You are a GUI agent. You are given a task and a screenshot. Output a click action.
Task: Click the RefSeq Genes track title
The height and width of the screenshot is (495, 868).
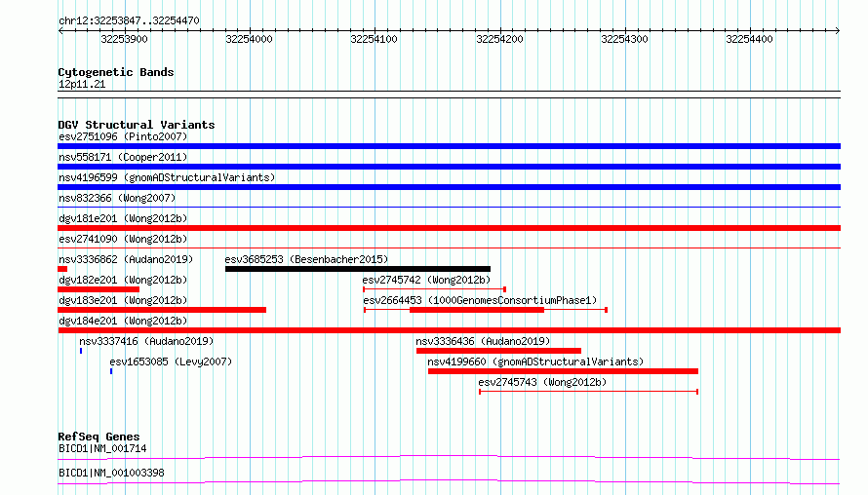coord(99,437)
